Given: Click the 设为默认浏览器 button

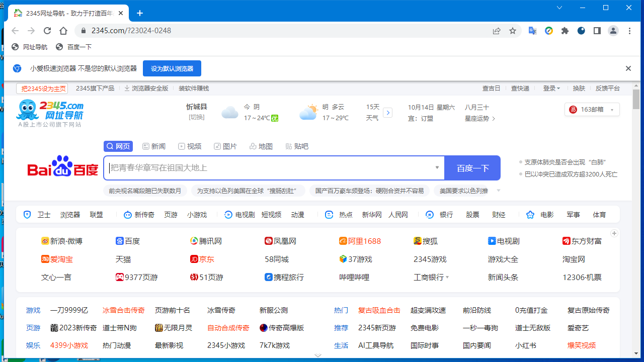Looking at the screenshot, I should pyautogui.click(x=172, y=68).
